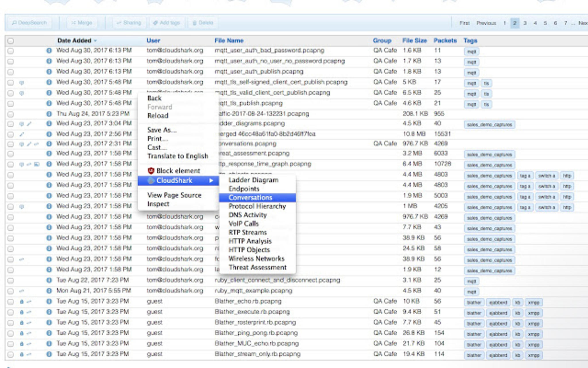Select checkbox for mqtt_tls_publish.pcapng
The image size is (588, 368).
tap(11, 103)
